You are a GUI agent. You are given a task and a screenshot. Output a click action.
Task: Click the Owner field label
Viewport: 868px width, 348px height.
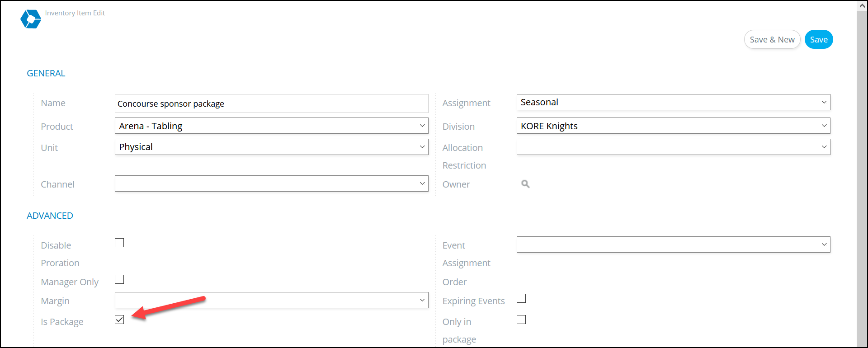tap(456, 184)
